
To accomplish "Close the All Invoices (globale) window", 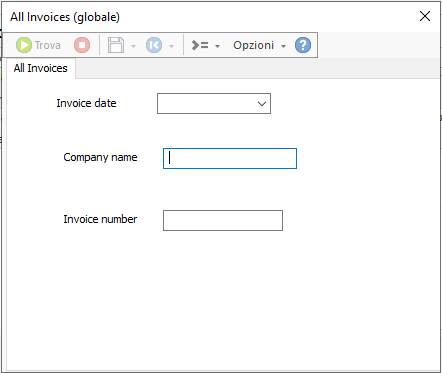I will click(425, 16).
